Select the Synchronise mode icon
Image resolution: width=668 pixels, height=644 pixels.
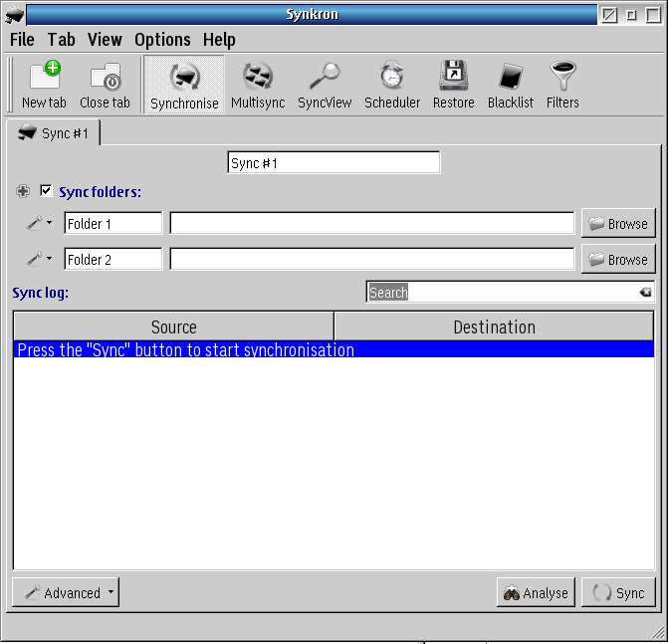pos(184,85)
